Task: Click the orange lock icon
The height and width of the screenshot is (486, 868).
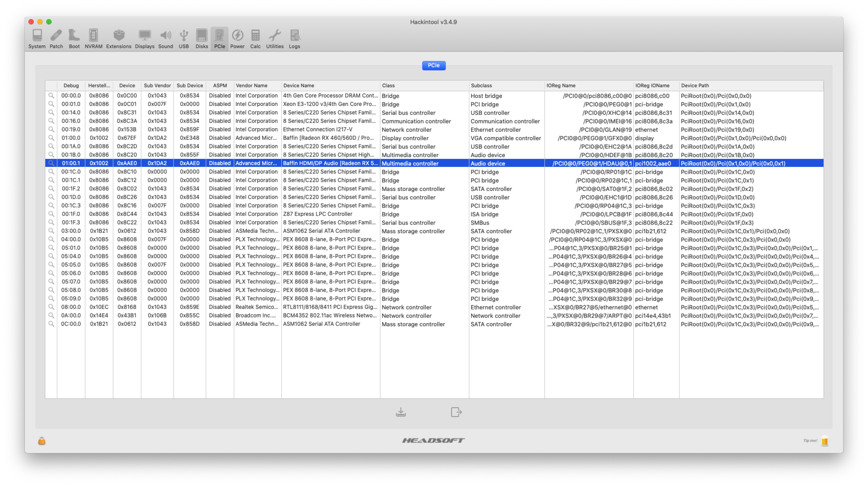Action: (42, 441)
